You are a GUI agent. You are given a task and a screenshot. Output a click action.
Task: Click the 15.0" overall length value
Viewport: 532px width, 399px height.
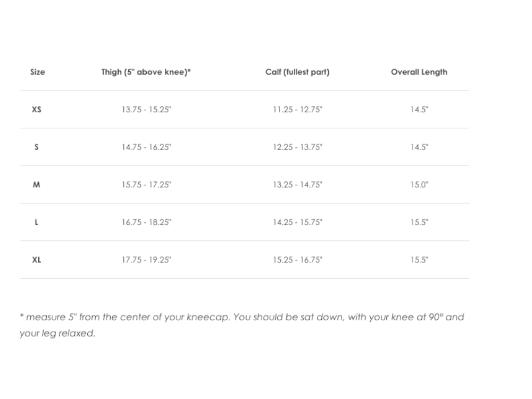coord(419,185)
